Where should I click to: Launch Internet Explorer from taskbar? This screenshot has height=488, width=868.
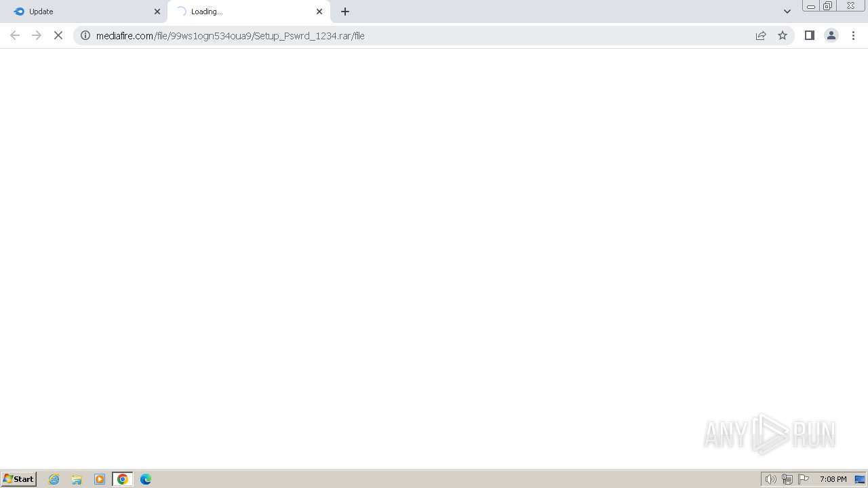coord(54,479)
